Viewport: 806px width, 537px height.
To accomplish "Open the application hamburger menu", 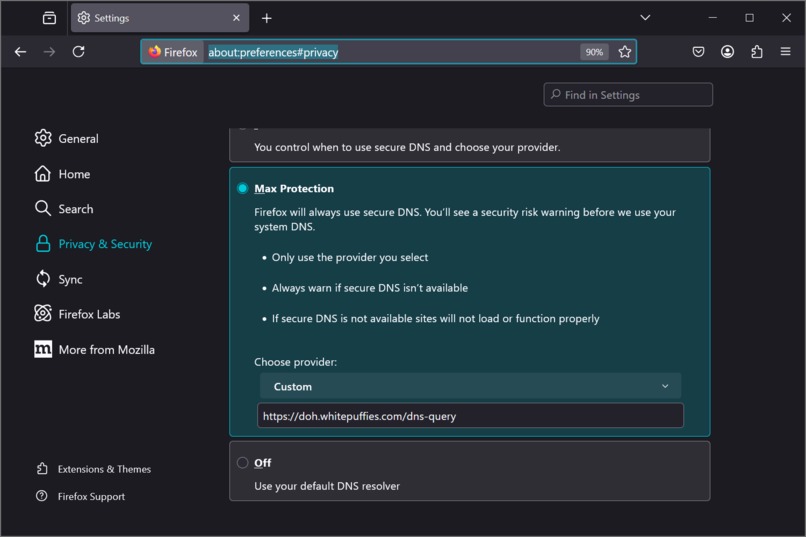I will coord(785,51).
